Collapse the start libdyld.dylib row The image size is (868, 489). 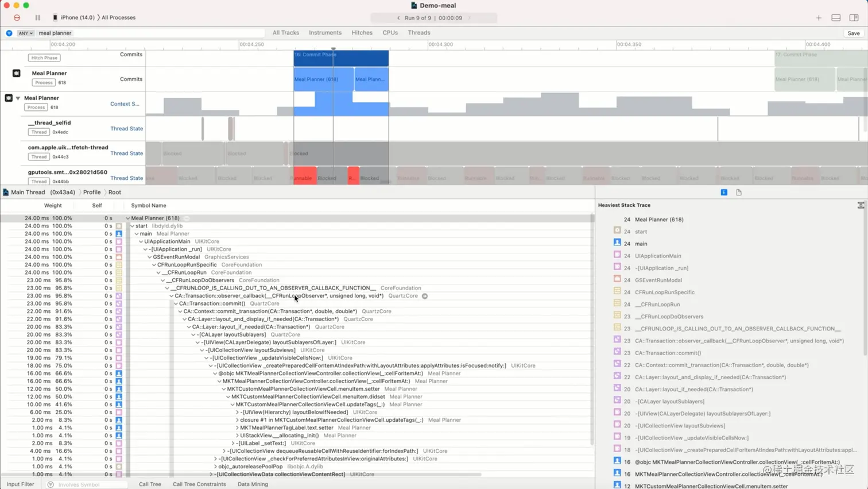pos(132,226)
